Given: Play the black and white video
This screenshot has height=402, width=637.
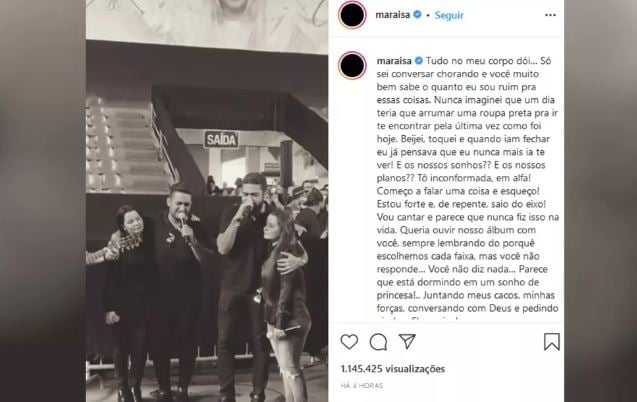Looking at the screenshot, I should [207, 201].
